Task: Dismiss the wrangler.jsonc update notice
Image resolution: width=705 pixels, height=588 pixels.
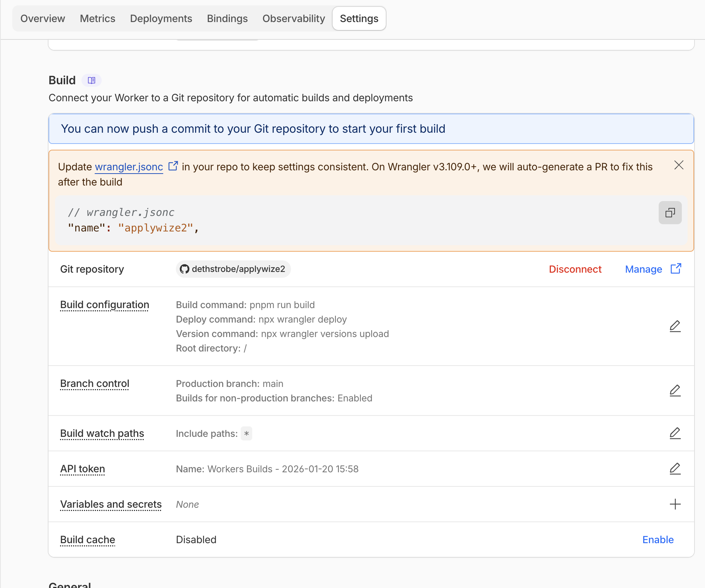Action: pos(679,165)
